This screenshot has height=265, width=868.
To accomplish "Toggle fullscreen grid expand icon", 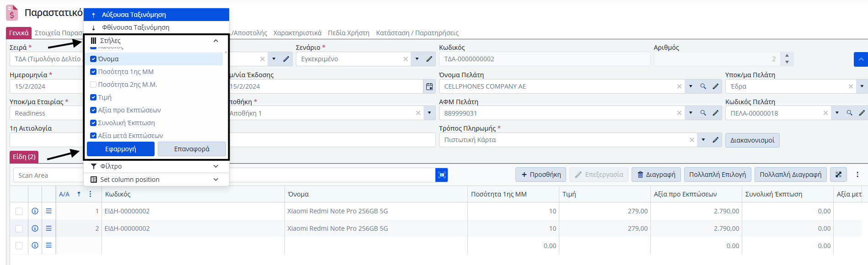I will pyautogui.click(x=838, y=175).
